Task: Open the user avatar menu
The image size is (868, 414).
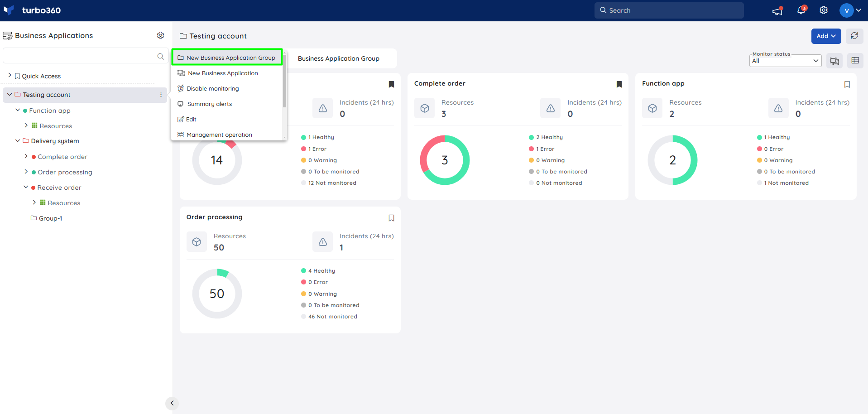Action: click(850, 10)
